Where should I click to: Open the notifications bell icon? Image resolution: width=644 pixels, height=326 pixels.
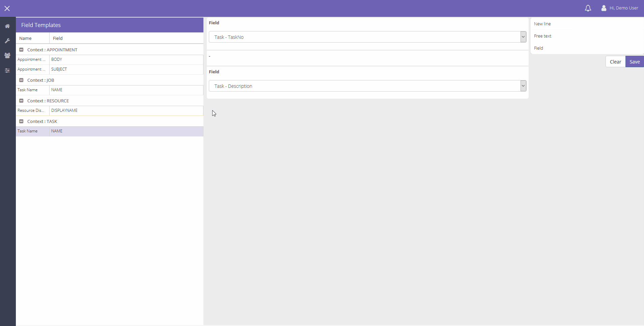(x=588, y=8)
